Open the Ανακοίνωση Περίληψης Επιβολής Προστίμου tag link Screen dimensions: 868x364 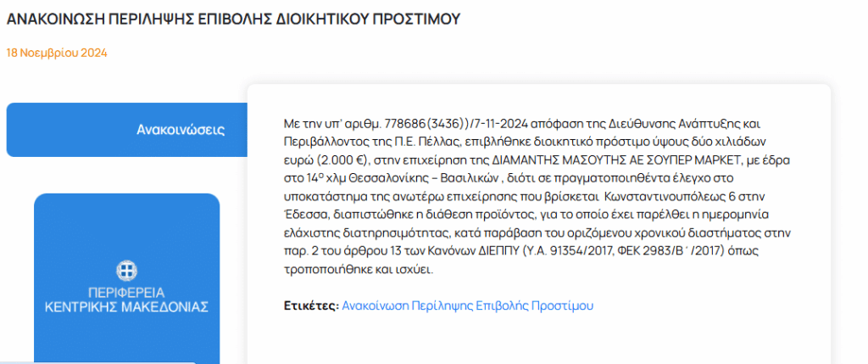[468, 305]
